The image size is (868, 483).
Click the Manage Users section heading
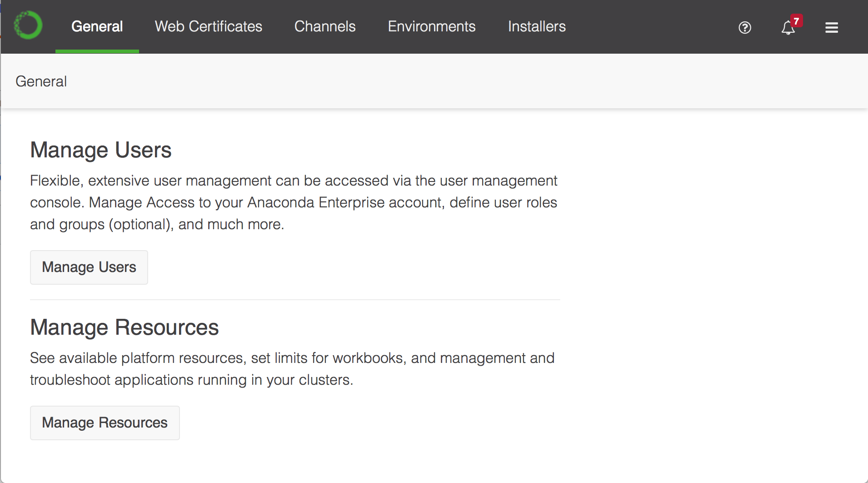tap(101, 150)
